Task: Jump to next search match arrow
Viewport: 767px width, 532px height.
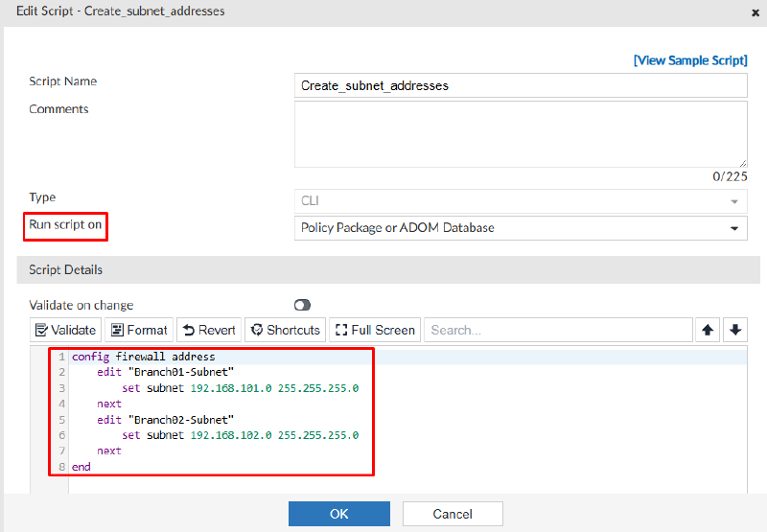Action: pos(735,330)
